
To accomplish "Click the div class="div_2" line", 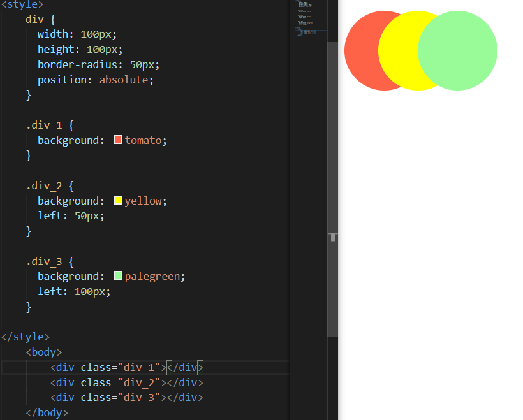I will 127,382.
